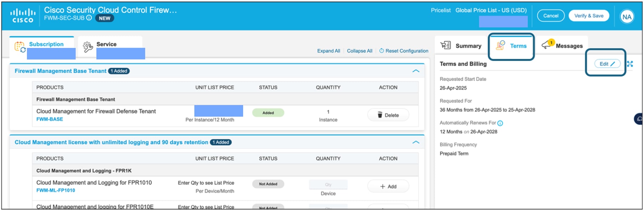This screenshot has height=211, width=644.
Task: Click the Cisco Security Cloud Control Firew… title
Action: (x=110, y=10)
